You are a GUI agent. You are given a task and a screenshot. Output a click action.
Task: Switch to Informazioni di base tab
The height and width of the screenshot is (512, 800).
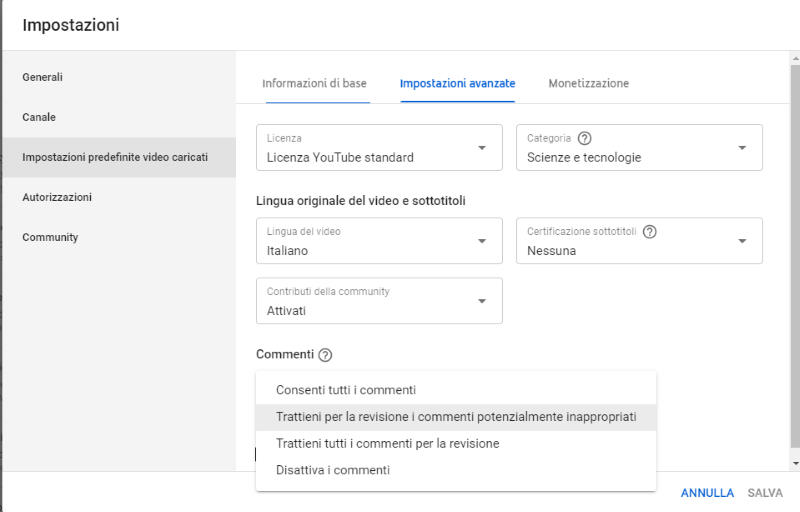click(x=314, y=83)
